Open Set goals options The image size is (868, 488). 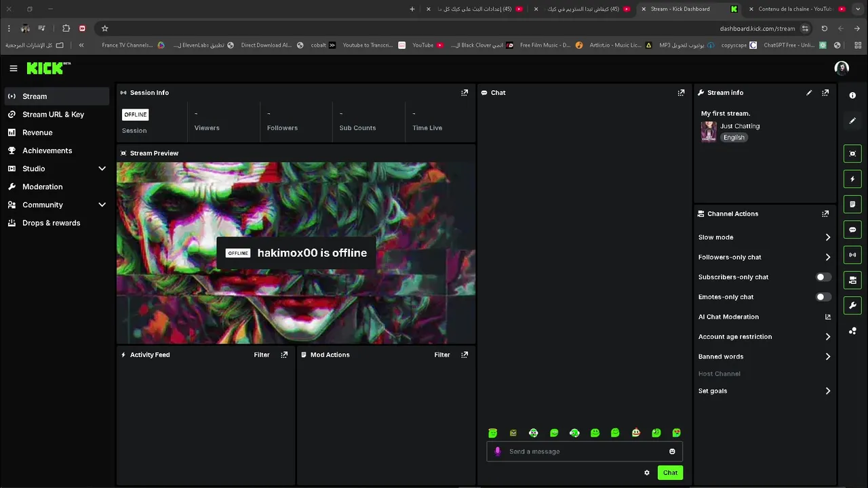[x=764, y=391]
